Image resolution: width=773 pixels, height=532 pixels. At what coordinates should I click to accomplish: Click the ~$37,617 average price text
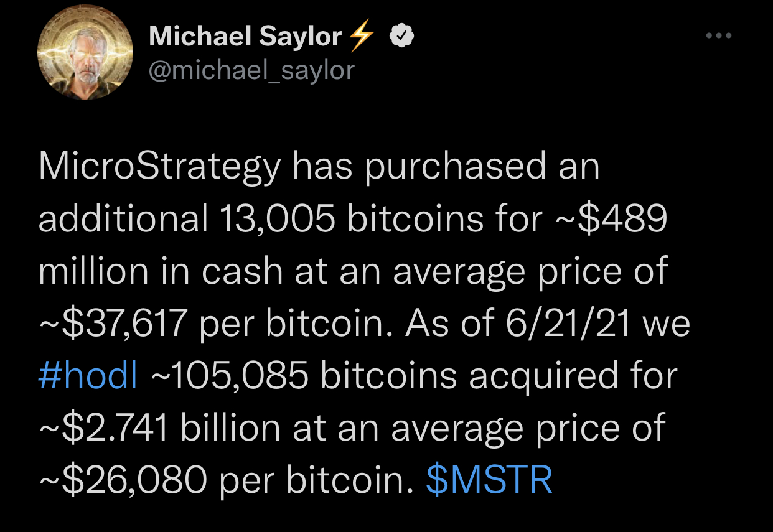click(113, 324)
